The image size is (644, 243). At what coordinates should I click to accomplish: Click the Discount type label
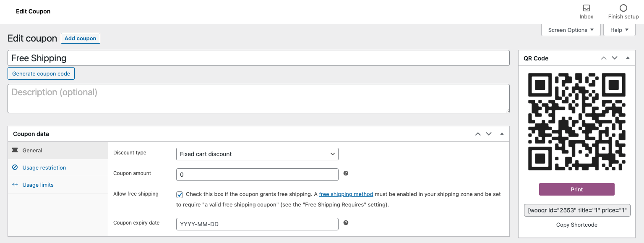coord(130,153)
